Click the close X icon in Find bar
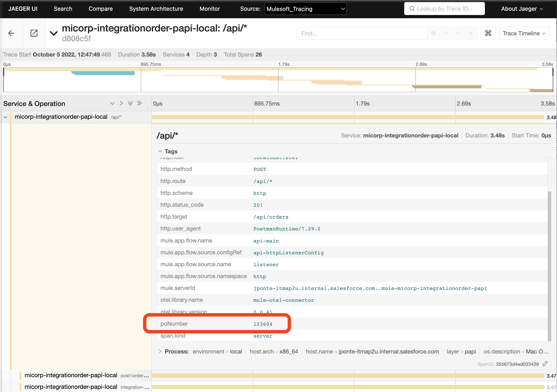Image resolution: width=557 pixels, height=392 pixels. [471, 33]
